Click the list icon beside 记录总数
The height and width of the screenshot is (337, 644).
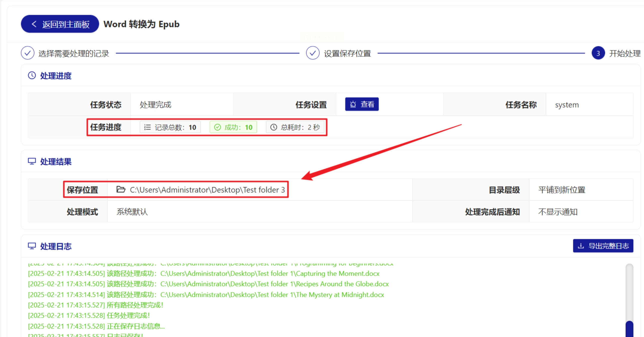(147, 127)
